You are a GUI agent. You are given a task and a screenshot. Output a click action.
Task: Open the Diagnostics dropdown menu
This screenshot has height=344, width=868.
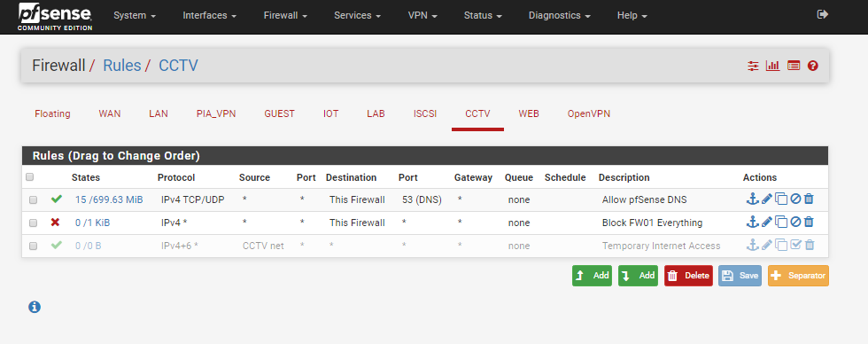tap(559, 16)
